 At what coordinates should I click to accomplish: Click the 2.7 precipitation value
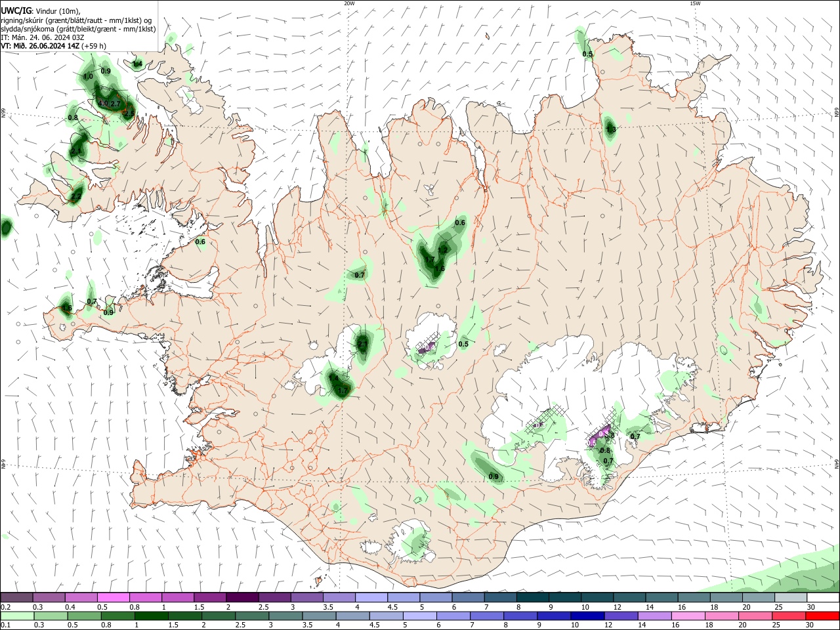(x=115, y=104)
